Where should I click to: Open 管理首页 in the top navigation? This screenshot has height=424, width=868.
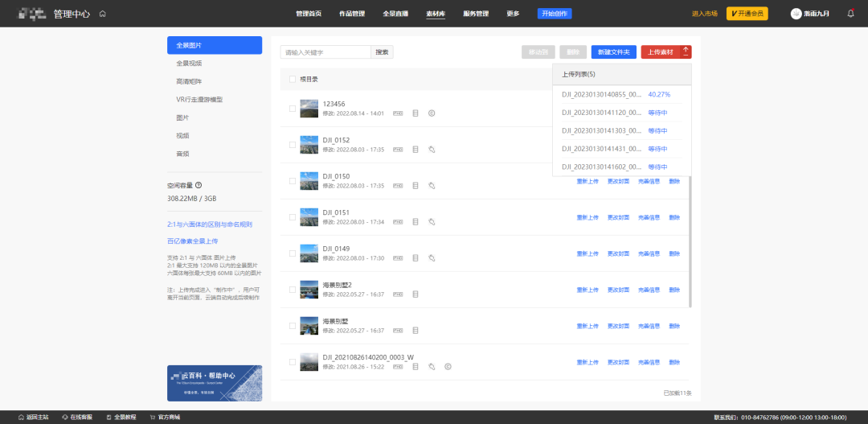click(x=309, y=14)
